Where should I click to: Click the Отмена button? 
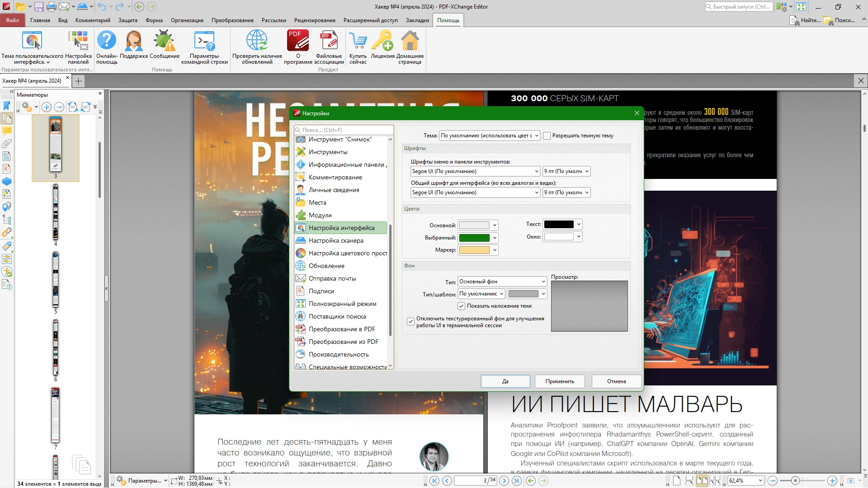pos(616,381)
